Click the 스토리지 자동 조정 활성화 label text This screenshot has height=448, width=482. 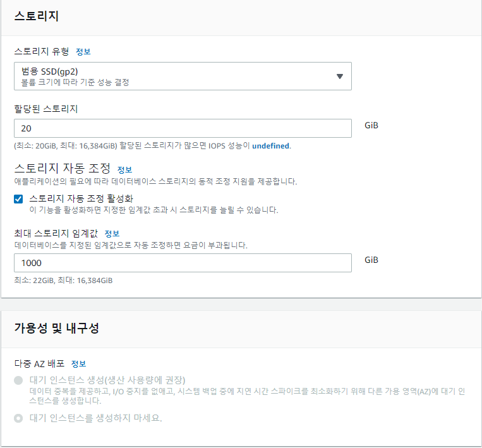pos(81,198)
